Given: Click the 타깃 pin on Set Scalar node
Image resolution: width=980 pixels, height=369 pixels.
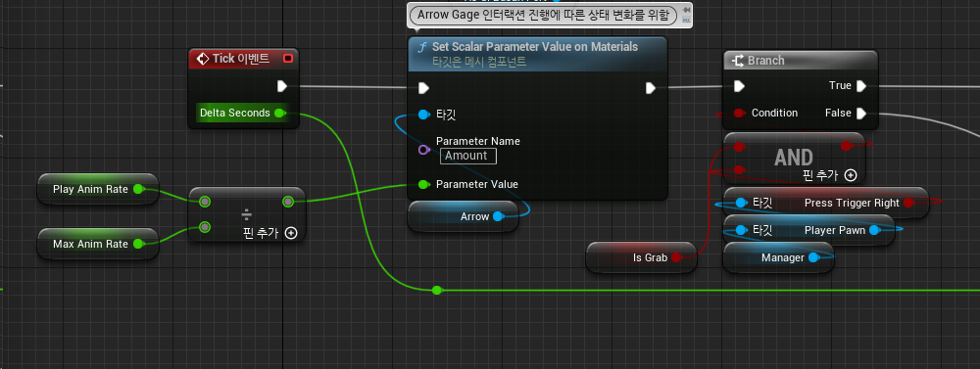Looking at the screenshot, I should [x=423, y=115].
